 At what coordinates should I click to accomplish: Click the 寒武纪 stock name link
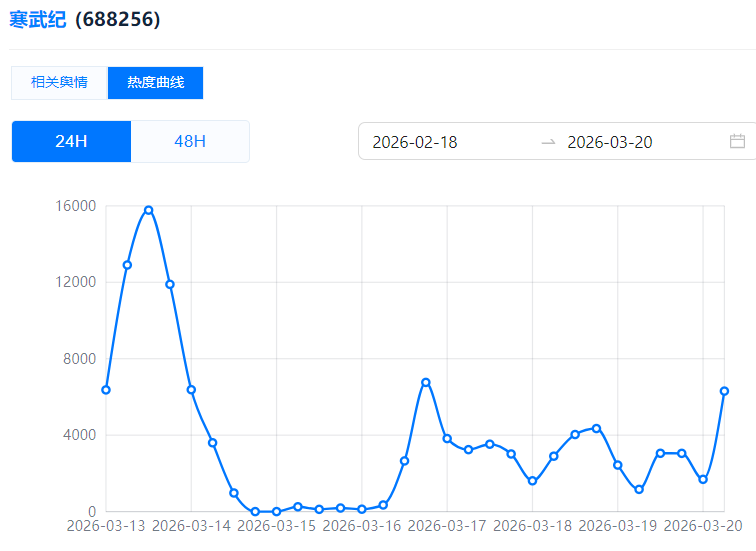point(37,19)
